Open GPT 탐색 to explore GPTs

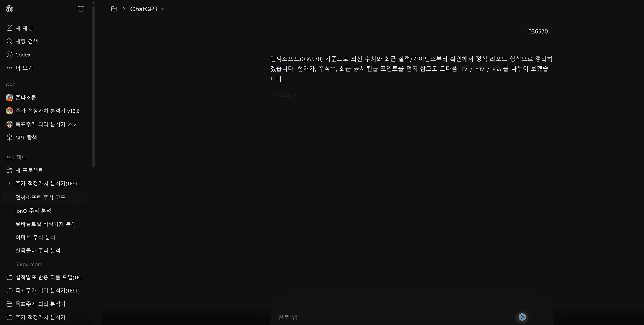tap(45, 138)
